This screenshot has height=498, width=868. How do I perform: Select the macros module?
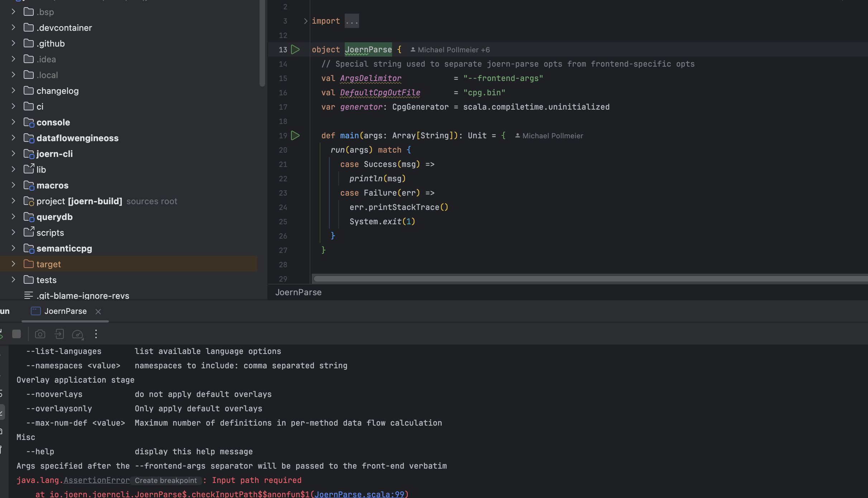[52, 185]
